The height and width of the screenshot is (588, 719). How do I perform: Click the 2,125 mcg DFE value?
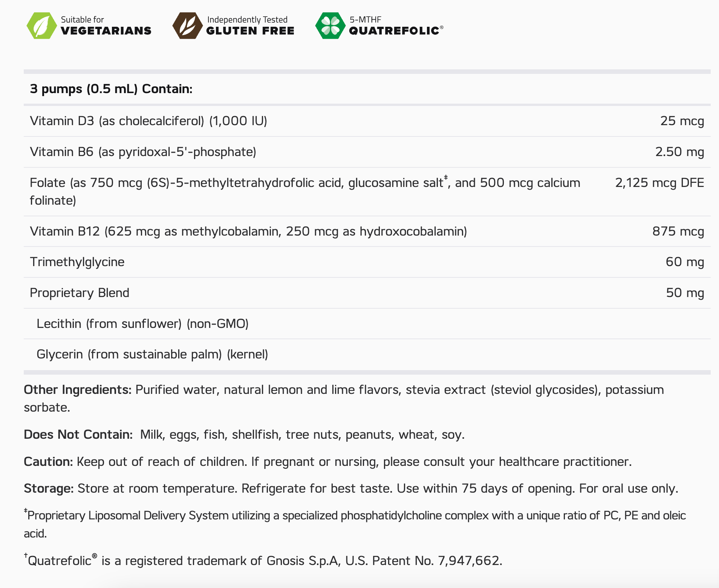pyautogui.click(x=659, y=183)
